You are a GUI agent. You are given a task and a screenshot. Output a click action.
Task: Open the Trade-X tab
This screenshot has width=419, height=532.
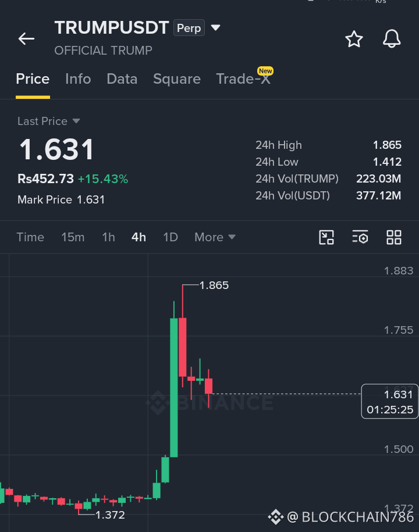[x=243, y=79]
